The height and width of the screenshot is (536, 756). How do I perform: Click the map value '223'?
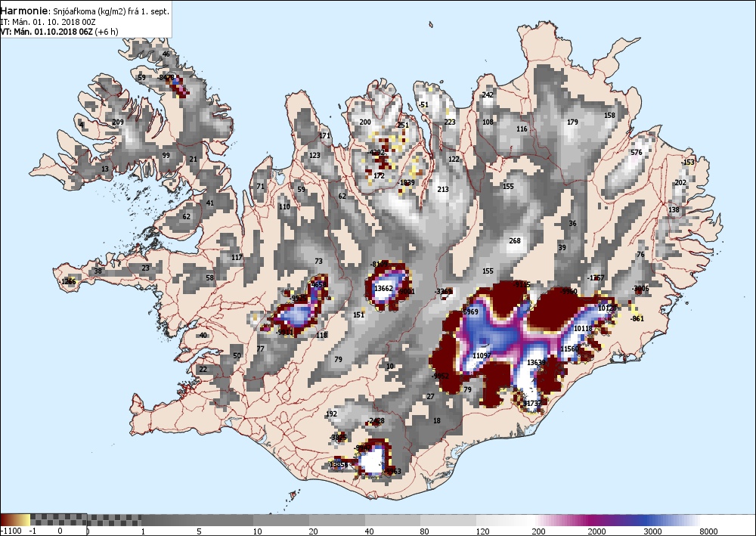point(450,122)
